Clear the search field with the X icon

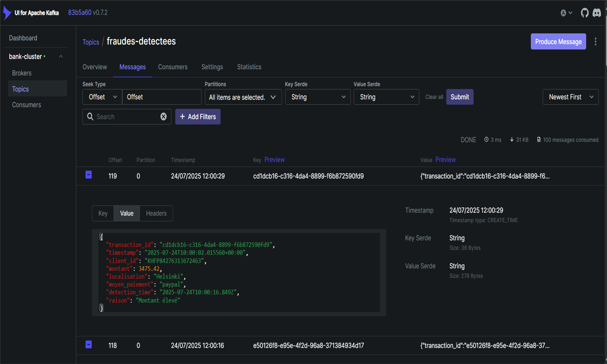pos(163,117)
